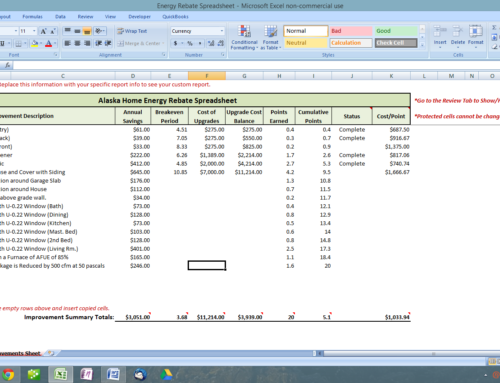Open the Borders tool
Image resolution: width=500 pixels, height=383 pixels.
18,44
